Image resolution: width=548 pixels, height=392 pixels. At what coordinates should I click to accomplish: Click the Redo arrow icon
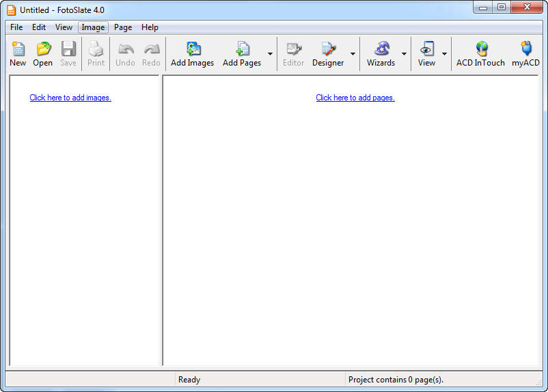(x=151, y=49)
